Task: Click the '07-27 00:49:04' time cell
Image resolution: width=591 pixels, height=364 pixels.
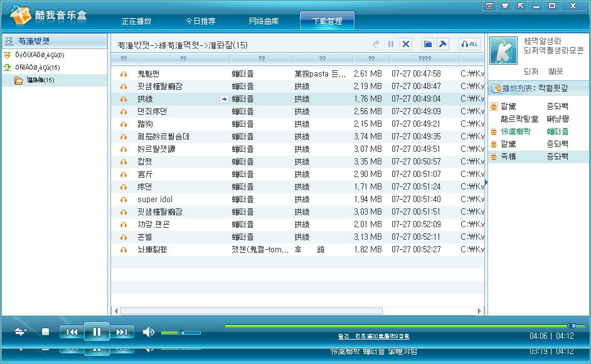Action: pyautogui.click(x=416, y=99)
